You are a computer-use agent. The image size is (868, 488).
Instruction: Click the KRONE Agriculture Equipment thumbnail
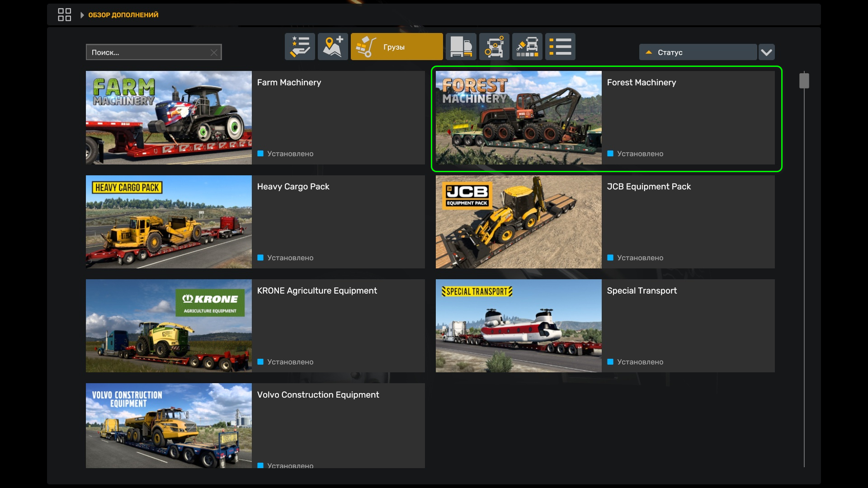(x=169, y=326)
